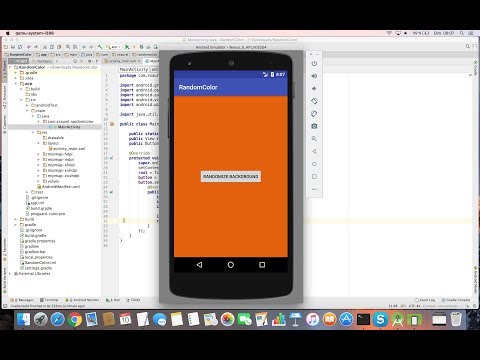The image size is (480, 360).
Task: Select activity_main.xml in project tree
Action: [69, 149]
